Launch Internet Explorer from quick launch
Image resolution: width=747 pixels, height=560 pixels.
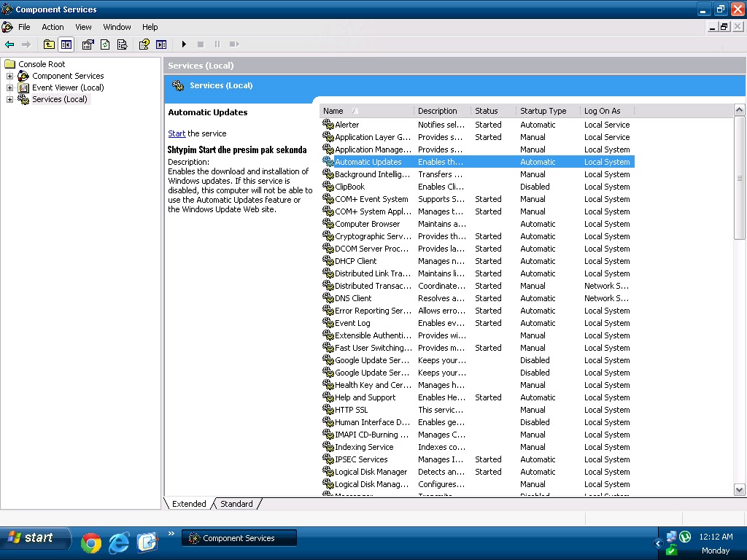tap(119, 542)
